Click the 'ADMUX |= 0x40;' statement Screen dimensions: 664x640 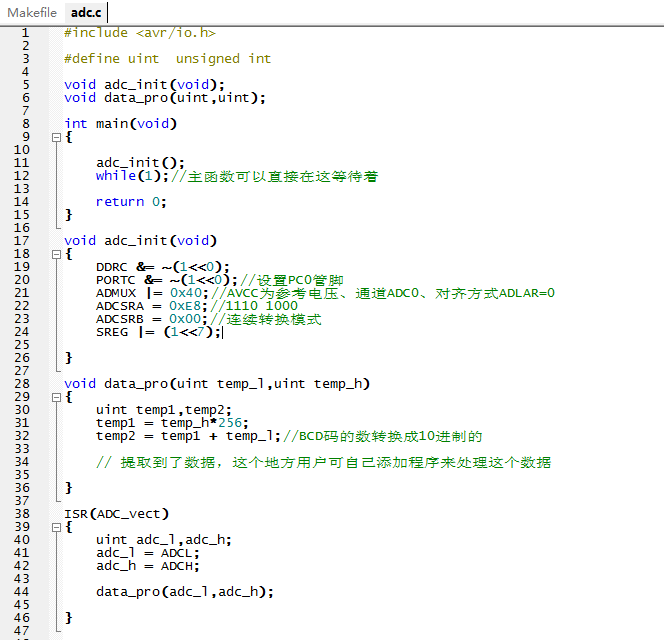coord(152,293)
